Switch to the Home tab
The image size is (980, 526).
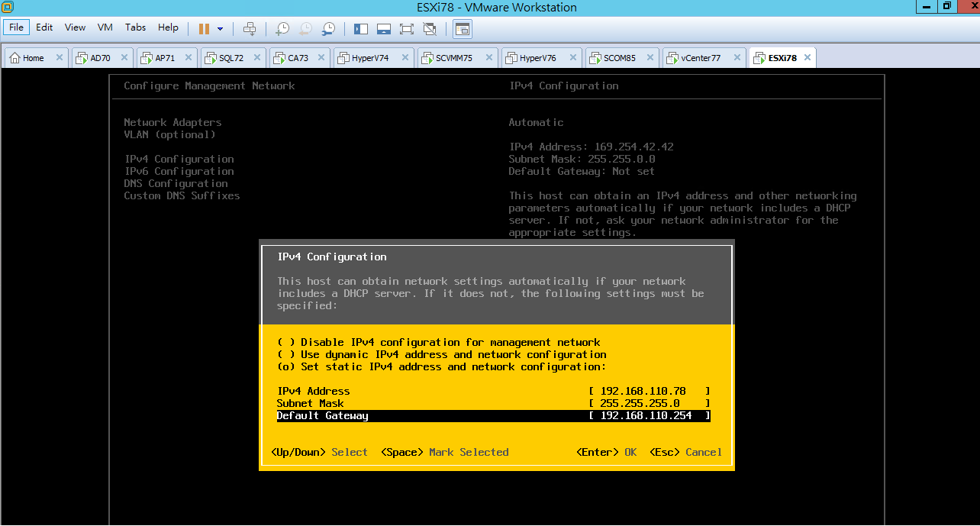37,58
